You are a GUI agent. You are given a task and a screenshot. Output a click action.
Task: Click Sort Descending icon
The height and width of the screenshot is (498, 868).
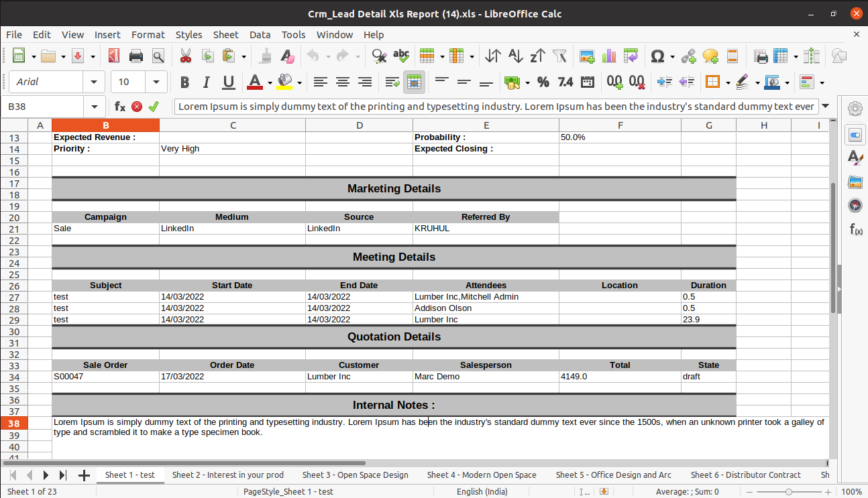point(537,56)
